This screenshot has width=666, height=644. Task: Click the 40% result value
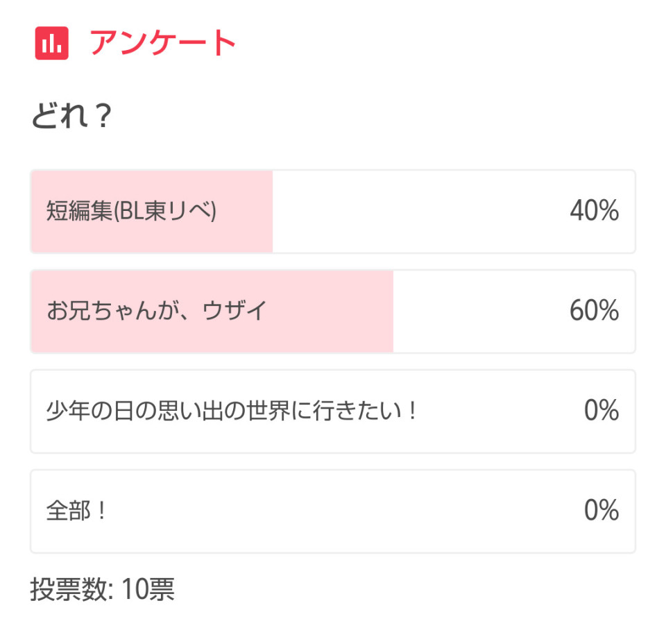(595, 211)
